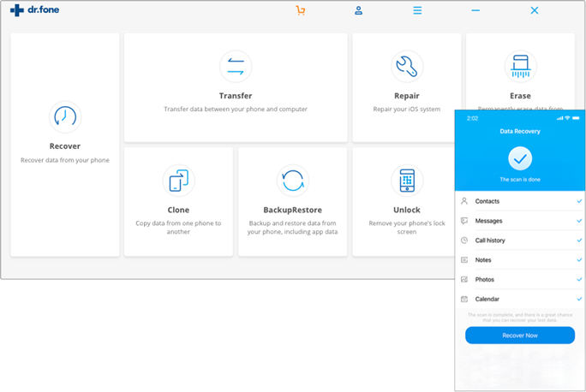
Task: Select the Photos row label
Action: [x=484, y=279]
